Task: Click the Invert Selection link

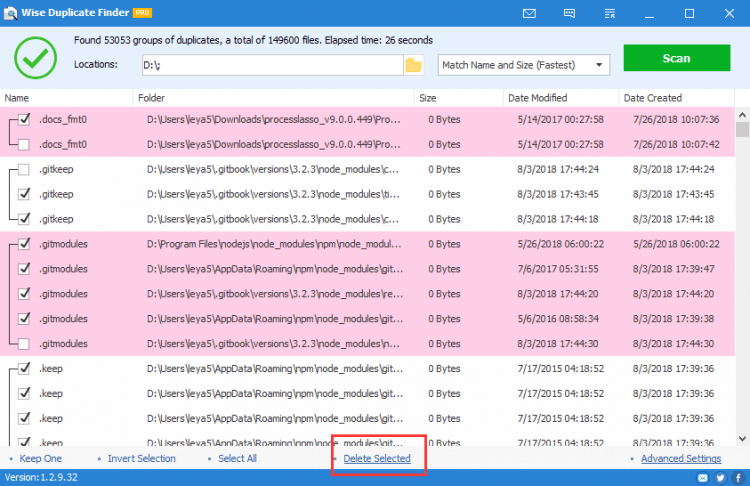Action: tap(142, 459)
